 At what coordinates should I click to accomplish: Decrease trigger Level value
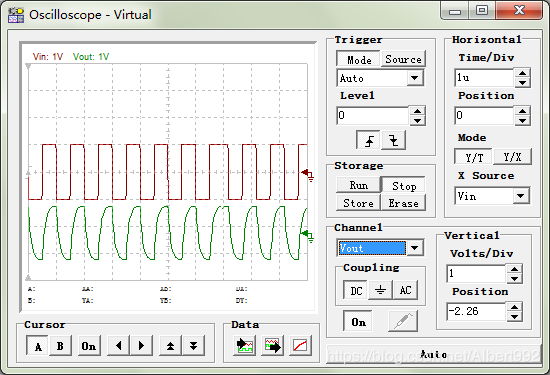pos(417,121)
